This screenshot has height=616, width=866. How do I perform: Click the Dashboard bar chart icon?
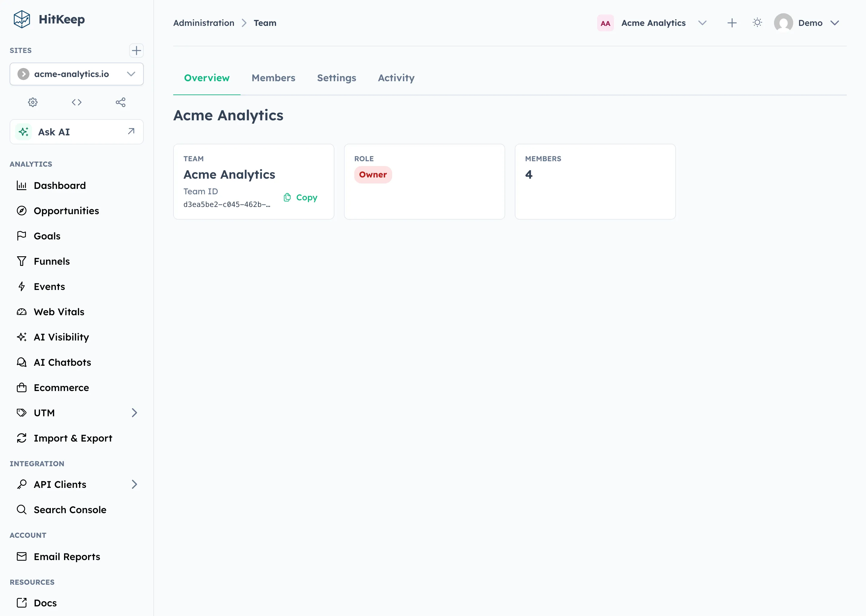coord(22,186)
